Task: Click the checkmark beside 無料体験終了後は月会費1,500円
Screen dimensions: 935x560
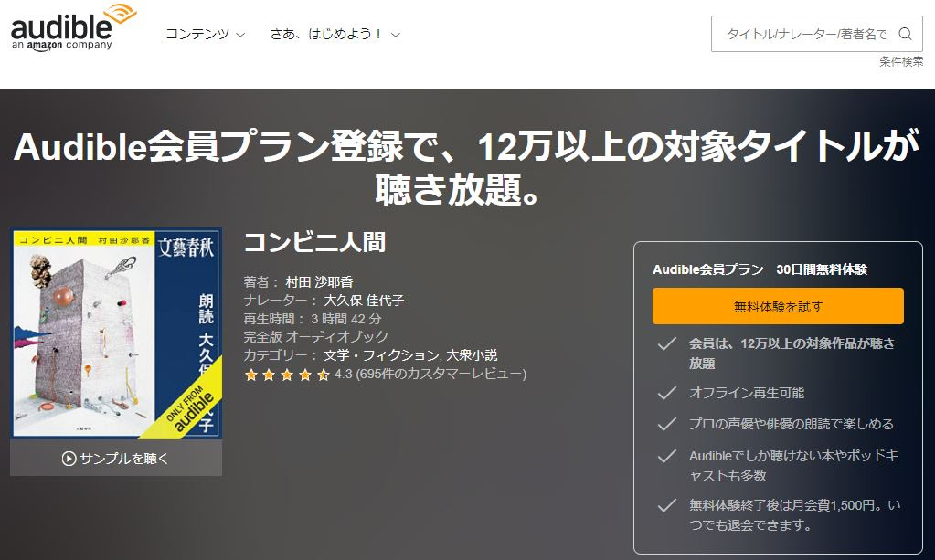Action: 666,505
